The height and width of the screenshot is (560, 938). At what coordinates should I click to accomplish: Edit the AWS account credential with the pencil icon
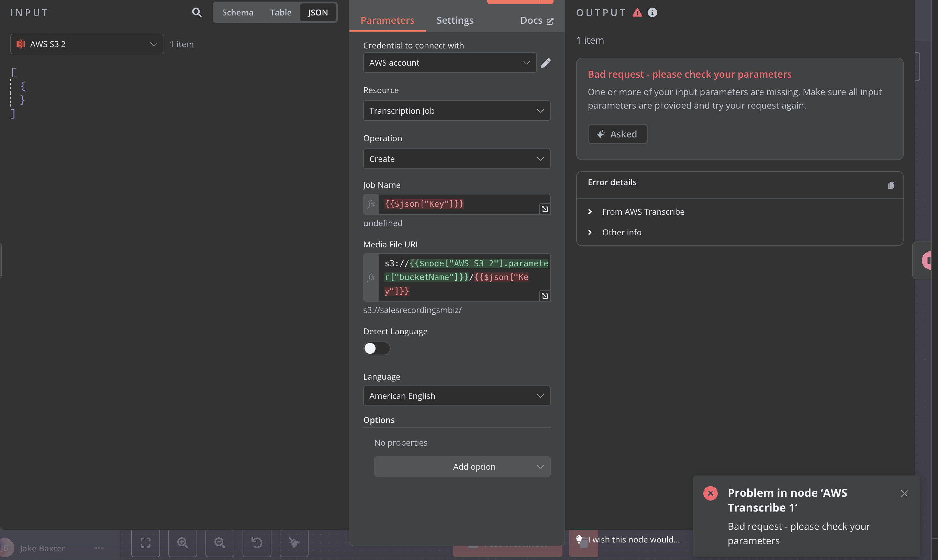[x=546, y=63]
